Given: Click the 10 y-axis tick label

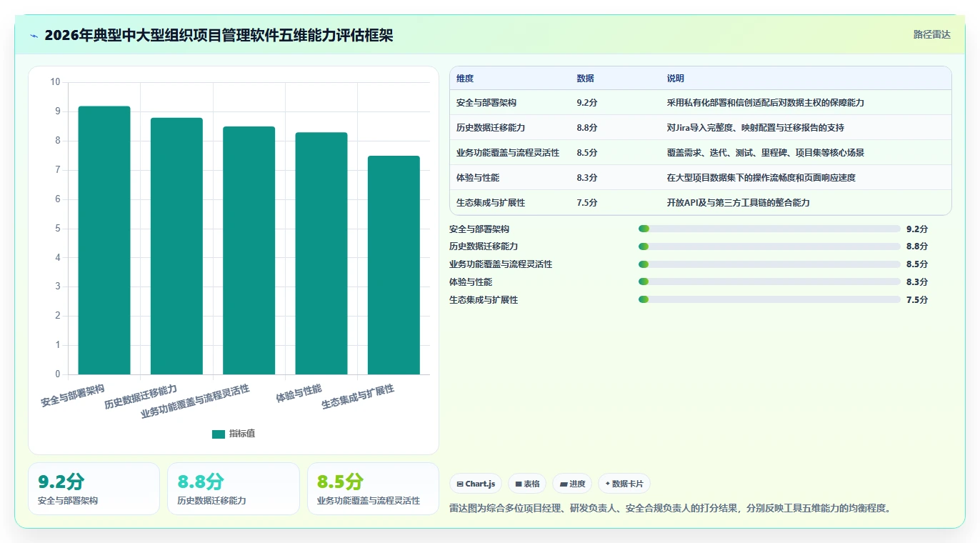Looking at the screenshot, I should [x=55, y=82].
